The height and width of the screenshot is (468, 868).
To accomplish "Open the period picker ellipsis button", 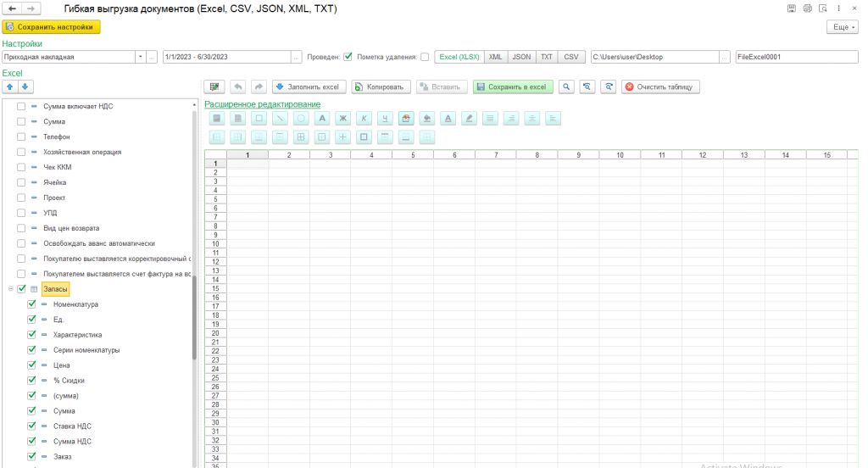I will click(x=297, y=57).
